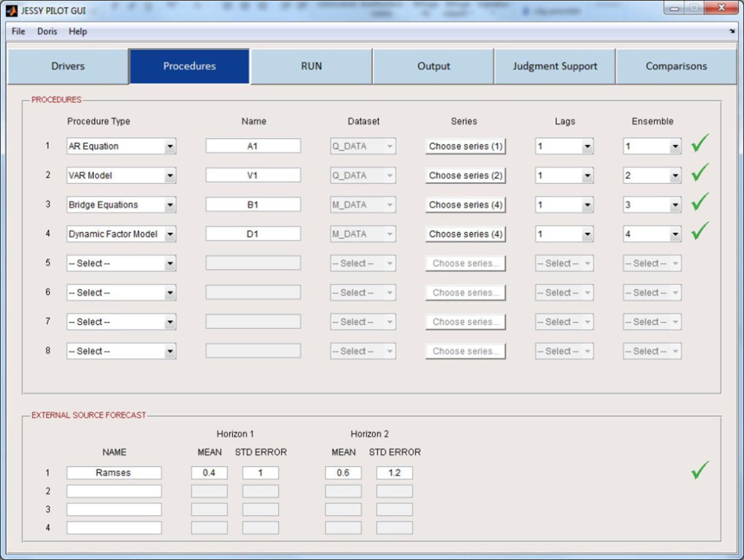Open the row 7 procedure type Select dropdown

[121, 322]
